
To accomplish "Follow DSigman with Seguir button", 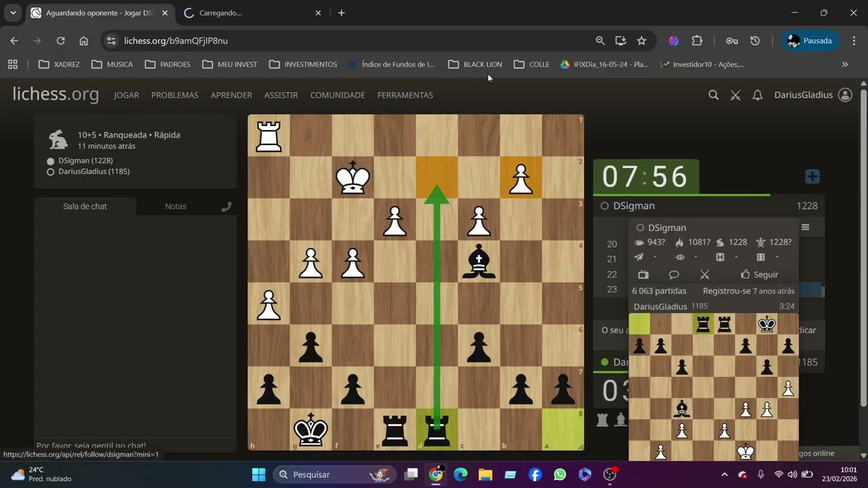I will coord(759,274).
